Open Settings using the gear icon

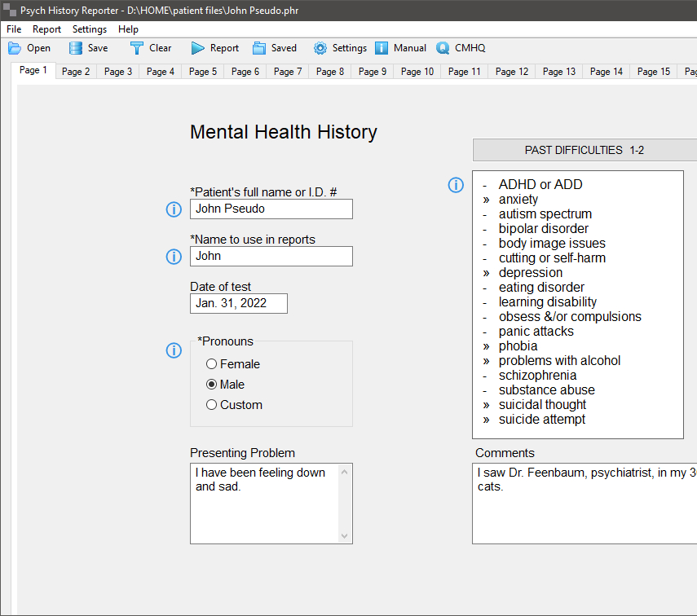pyautogui.click(x=320, y=48)
